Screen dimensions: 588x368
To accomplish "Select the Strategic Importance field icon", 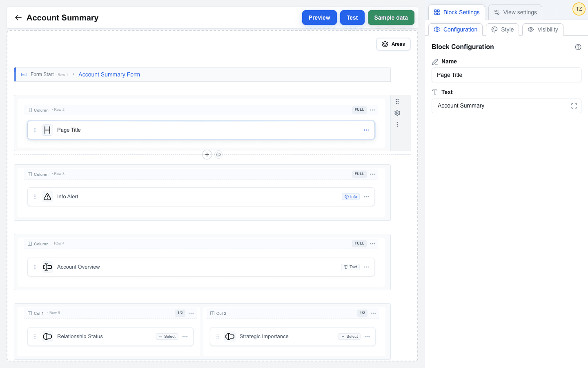I will pyautogui.click(x=230, y=337).
